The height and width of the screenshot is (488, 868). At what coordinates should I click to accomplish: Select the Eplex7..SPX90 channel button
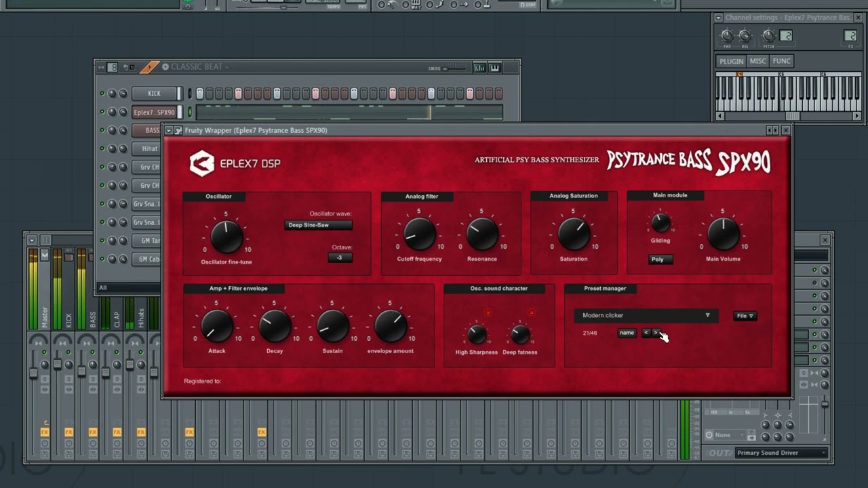pyautogui.click(x=154, y=113)
